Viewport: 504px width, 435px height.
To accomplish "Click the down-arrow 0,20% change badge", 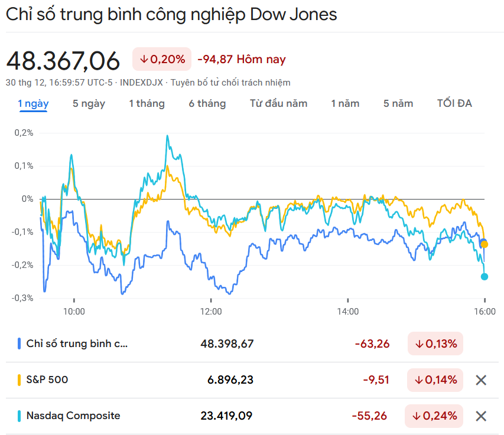I will click(x=162, y=59).
